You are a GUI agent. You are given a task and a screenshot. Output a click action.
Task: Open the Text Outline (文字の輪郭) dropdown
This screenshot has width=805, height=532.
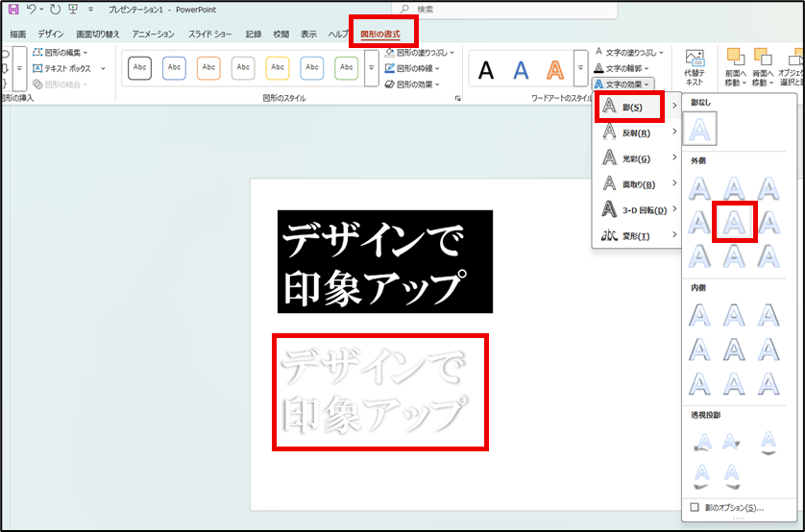(x=622, y=68)
